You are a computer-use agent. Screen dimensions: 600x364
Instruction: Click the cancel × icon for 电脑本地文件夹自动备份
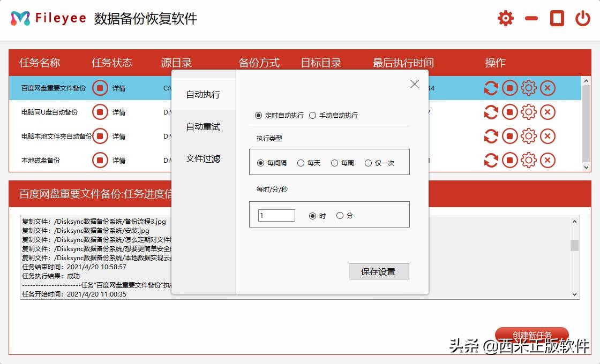(x=547, y=136)
